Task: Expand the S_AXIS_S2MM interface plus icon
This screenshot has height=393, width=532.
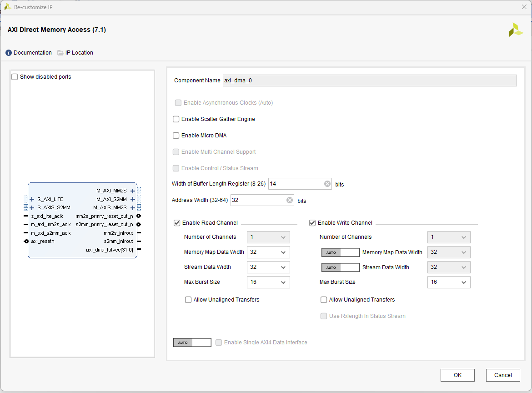Action: [32, 208]
